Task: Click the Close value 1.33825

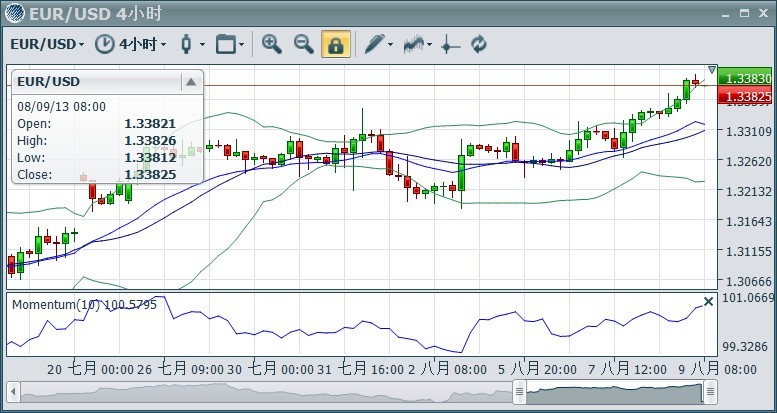Action: pyautogui.click(x=150, y=175)
